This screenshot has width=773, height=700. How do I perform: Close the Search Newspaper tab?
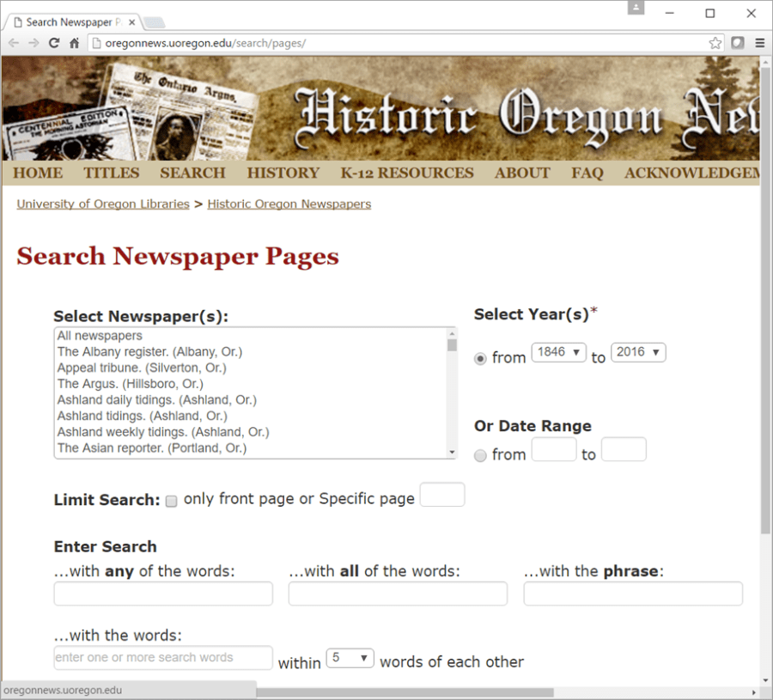[x=131, y=22]
